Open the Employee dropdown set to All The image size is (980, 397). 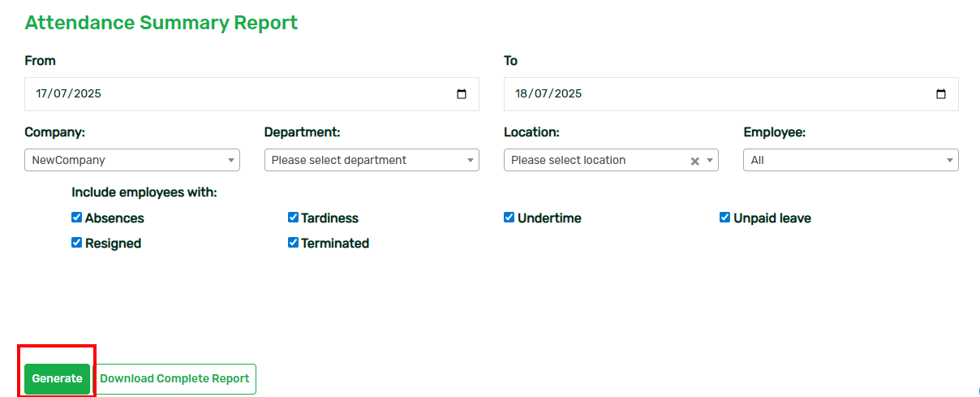coord(851,160)
